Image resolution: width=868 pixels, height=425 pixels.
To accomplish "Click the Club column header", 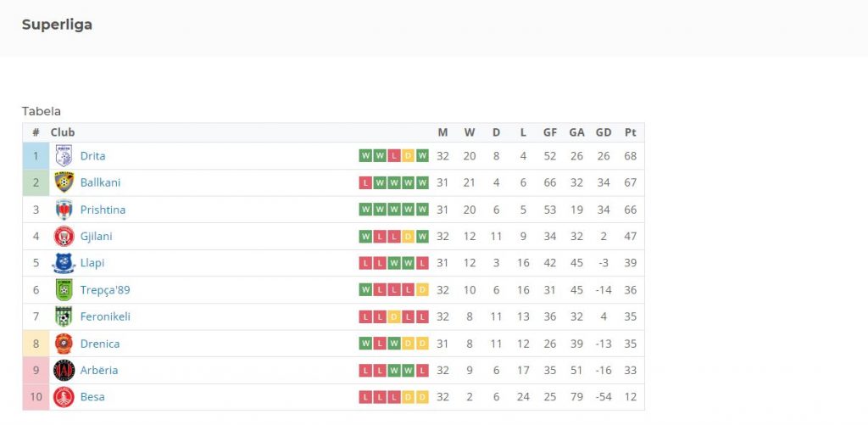I will tap(63, 132).
